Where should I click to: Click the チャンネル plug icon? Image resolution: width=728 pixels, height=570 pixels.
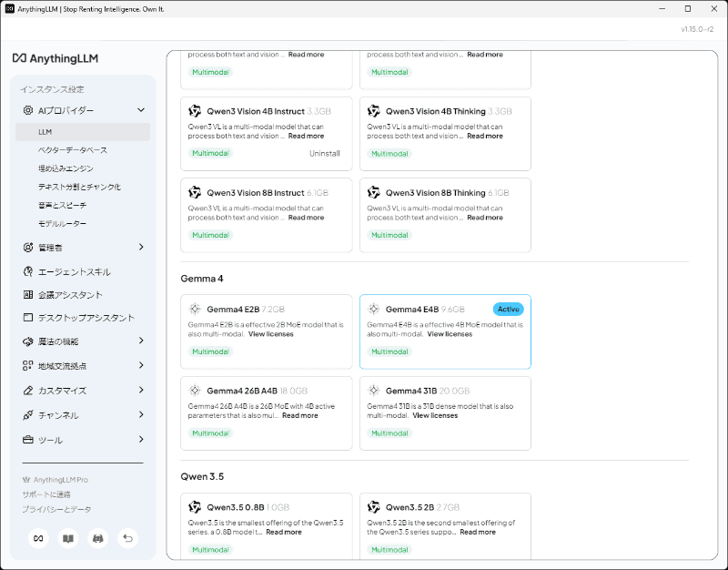(x=28, y=415)
